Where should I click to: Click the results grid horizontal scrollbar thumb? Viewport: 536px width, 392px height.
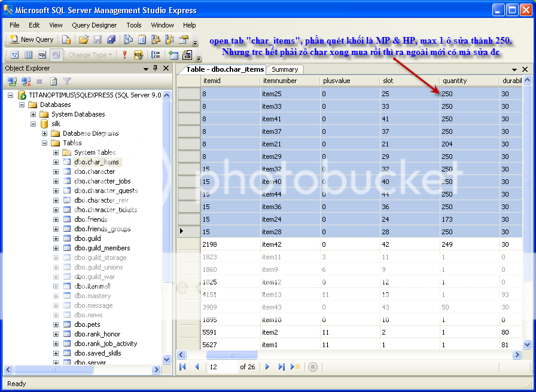coord(232,355)
